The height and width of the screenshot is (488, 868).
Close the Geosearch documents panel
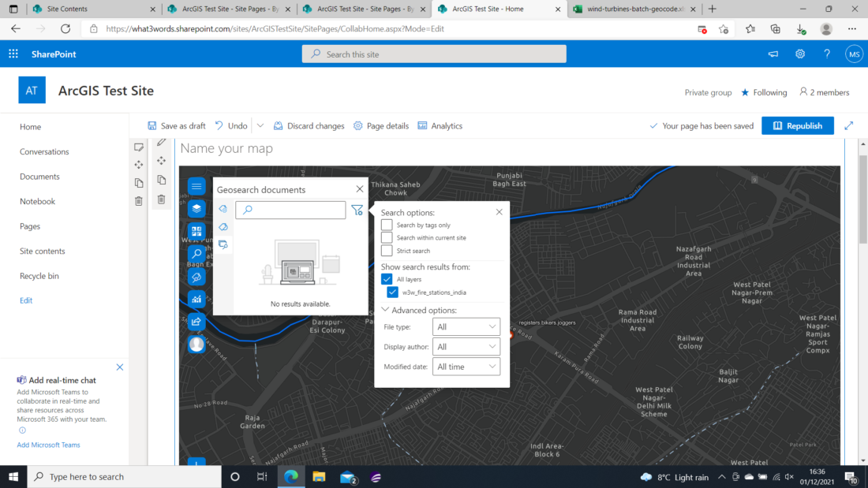click(360, 189)
